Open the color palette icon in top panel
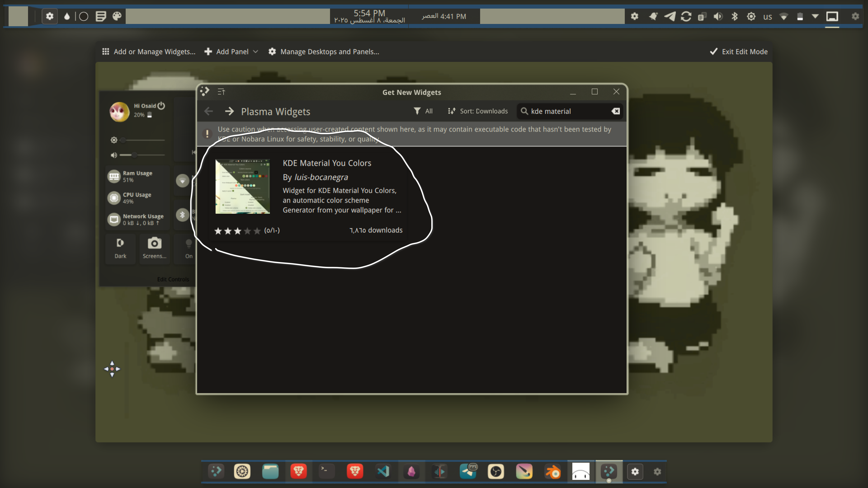 tap(117, 16)
